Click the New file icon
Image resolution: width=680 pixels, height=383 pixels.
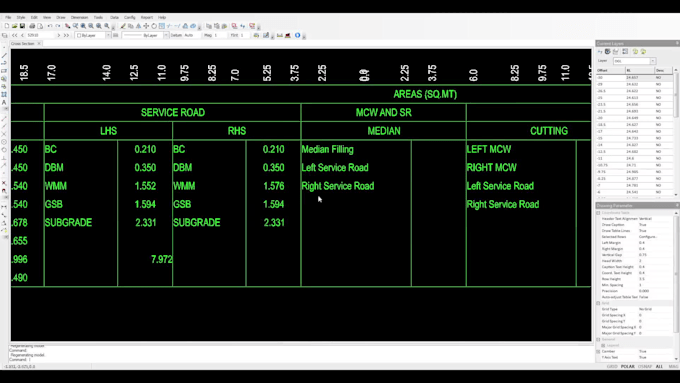coord(7,26)
